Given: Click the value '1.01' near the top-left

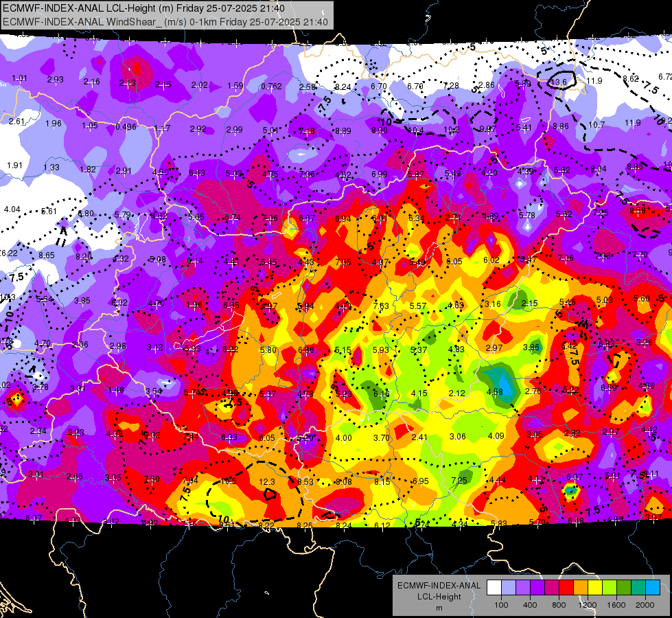Looking at the screenshot, I should click(19, 78).
